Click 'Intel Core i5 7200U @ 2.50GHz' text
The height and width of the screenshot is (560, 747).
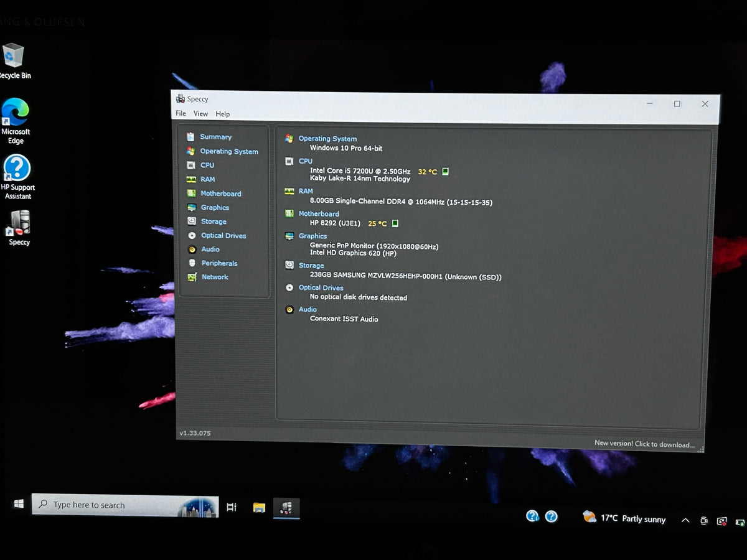tap(360, 171)
